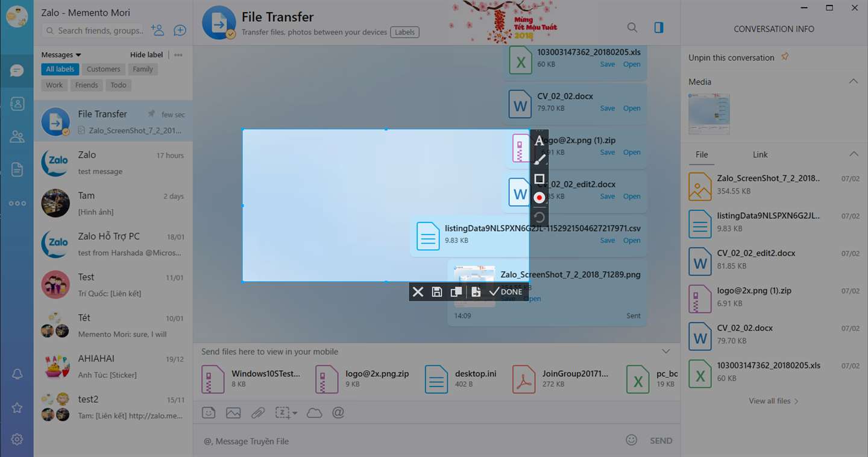This screenshot has width=868, height=457.
Task: Click Hide label
Action: tap(146, 55)
